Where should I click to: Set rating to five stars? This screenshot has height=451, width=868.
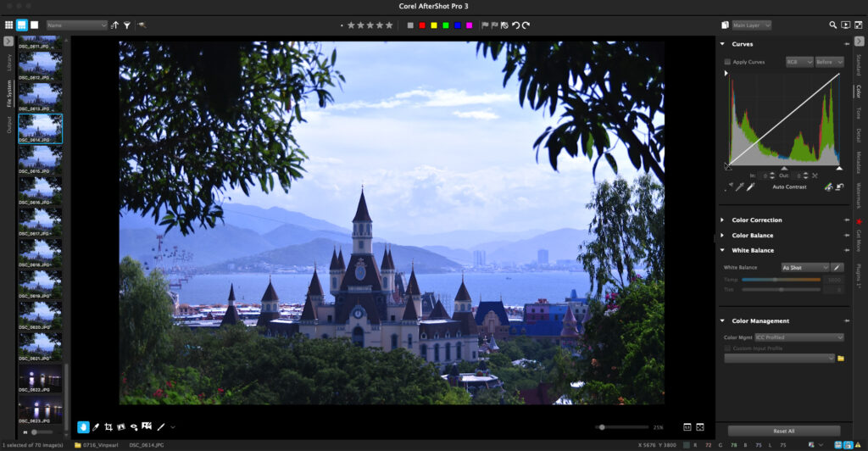(x=389, y=25)
